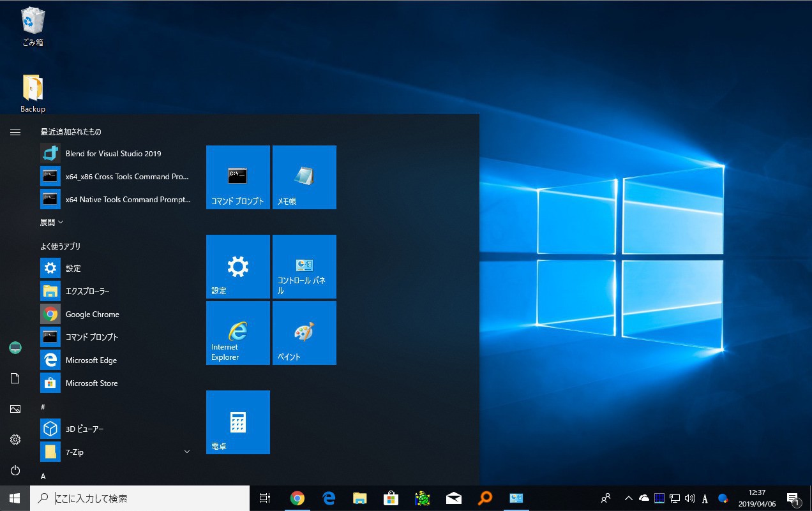Launch Google Chrome from frequently used apps

[92, 314]
